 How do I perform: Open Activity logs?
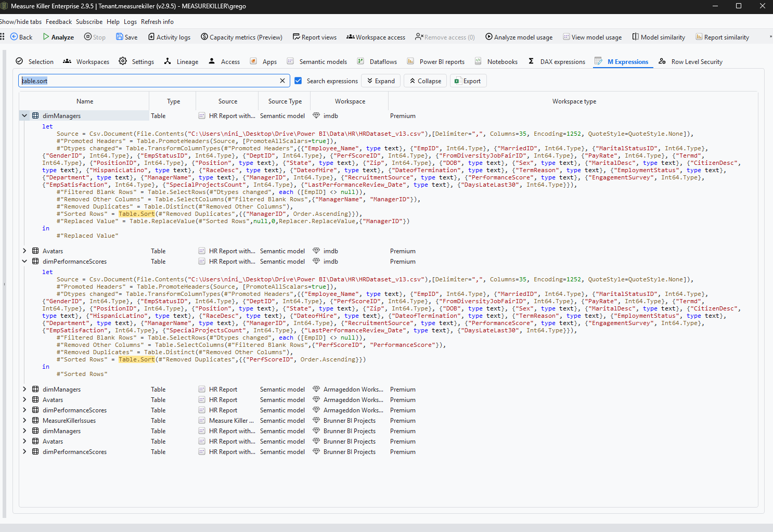click(169, 37)
